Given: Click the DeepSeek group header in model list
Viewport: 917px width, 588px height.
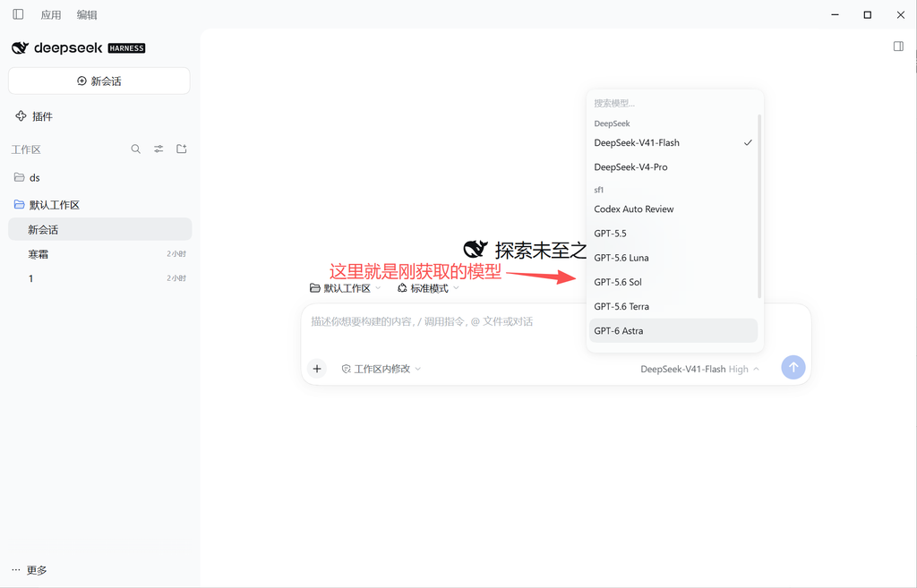Looking at the screenshot, I should pos(612,124).
